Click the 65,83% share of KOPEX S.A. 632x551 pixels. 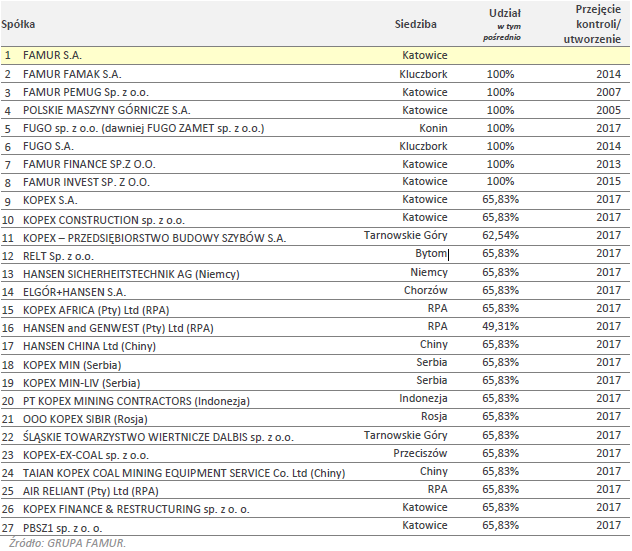[501, 200]
